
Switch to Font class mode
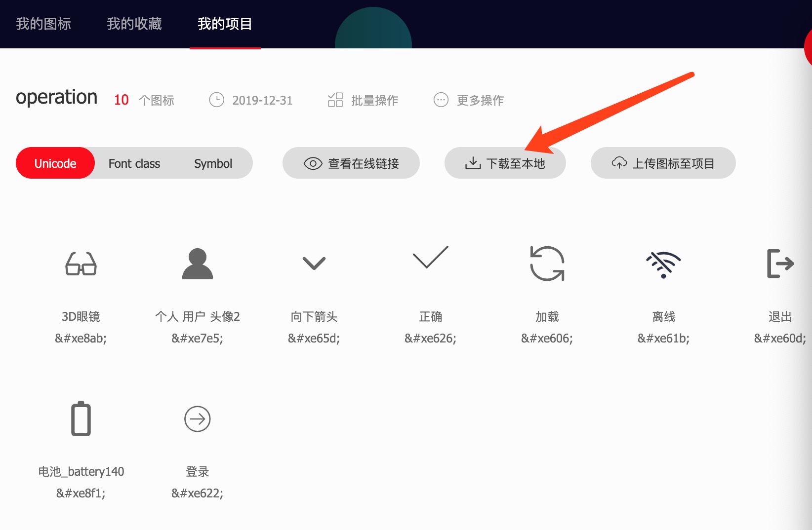(134, 163)
